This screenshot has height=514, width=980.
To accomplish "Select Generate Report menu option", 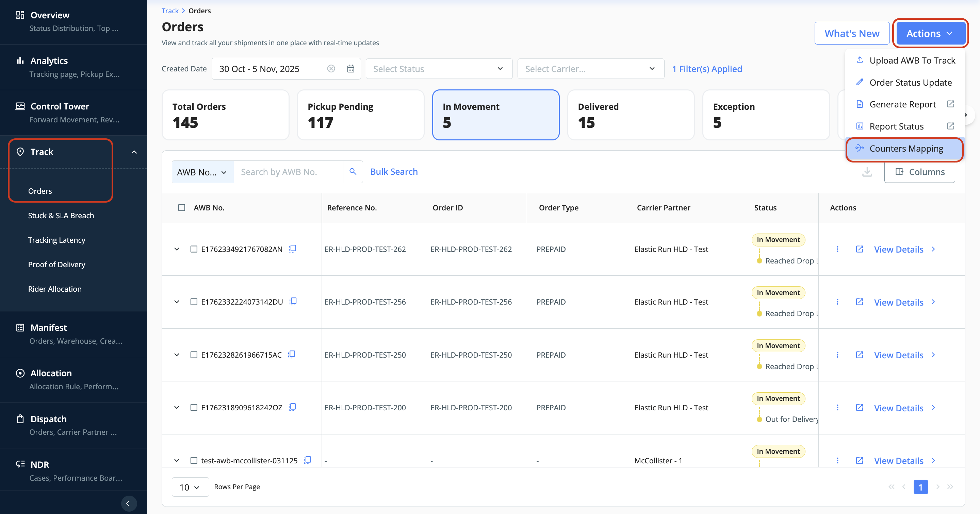I will 902,104.
